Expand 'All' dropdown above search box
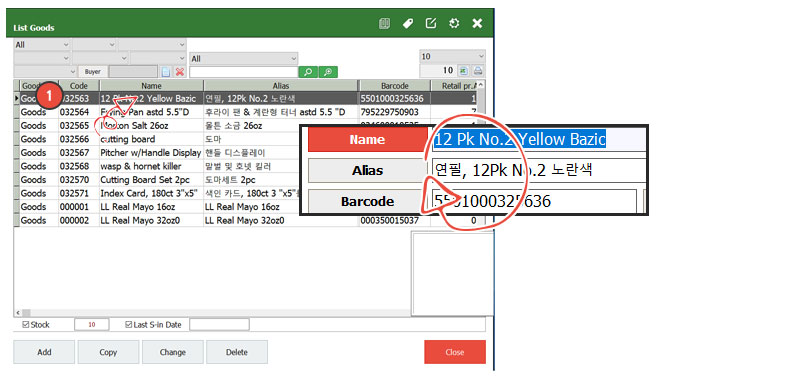The height and width of the screenshot is (377, 805). 244,59
